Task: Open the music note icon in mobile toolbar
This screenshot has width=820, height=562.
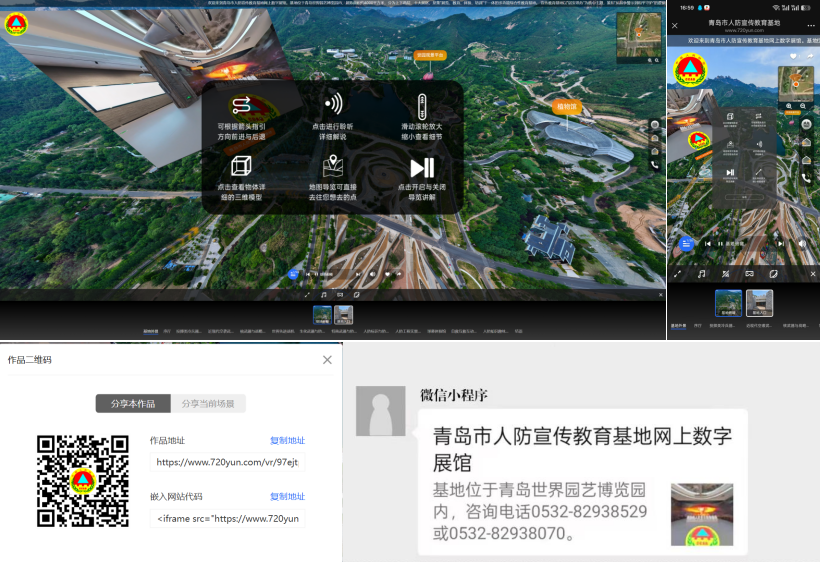Action: click(701, 273)
